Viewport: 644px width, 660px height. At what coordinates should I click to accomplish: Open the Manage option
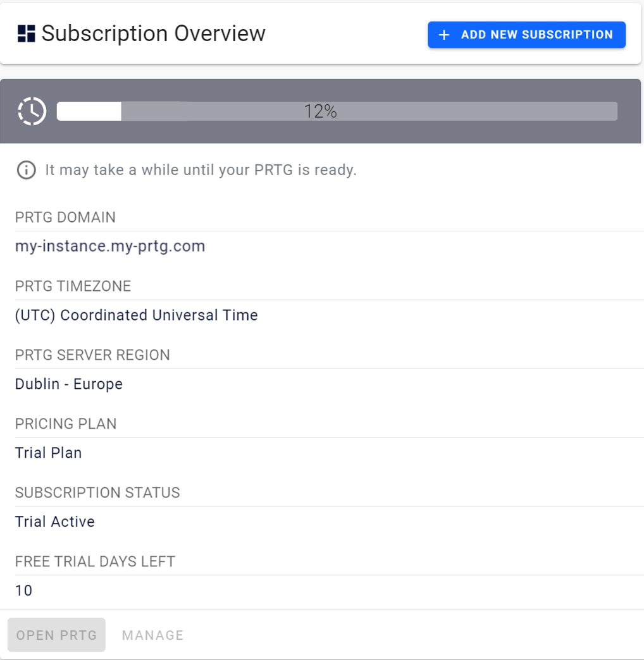click(x=152, y=635)
